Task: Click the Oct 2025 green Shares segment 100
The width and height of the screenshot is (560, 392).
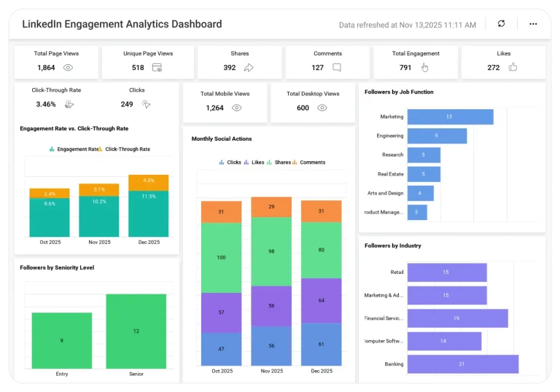Action: [221, 258]
